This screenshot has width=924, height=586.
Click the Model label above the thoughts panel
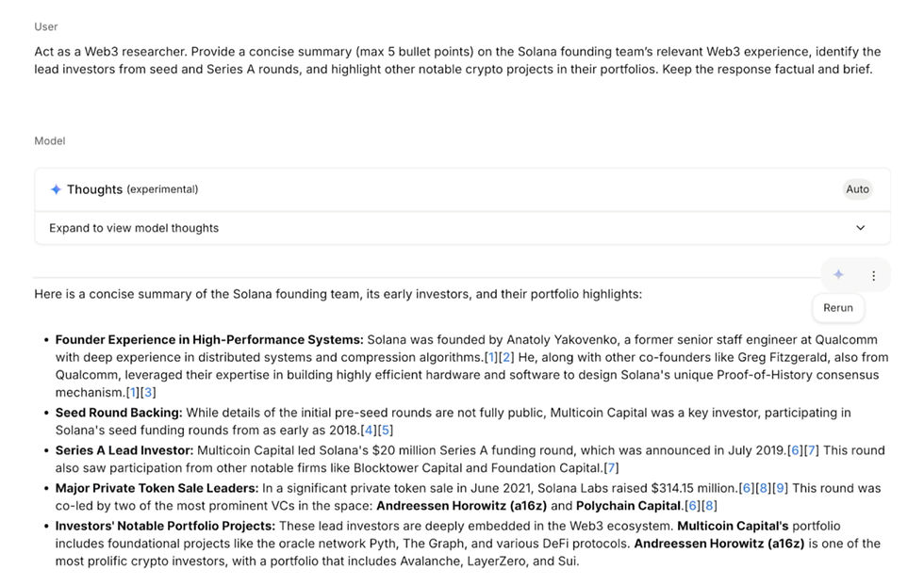49,140
